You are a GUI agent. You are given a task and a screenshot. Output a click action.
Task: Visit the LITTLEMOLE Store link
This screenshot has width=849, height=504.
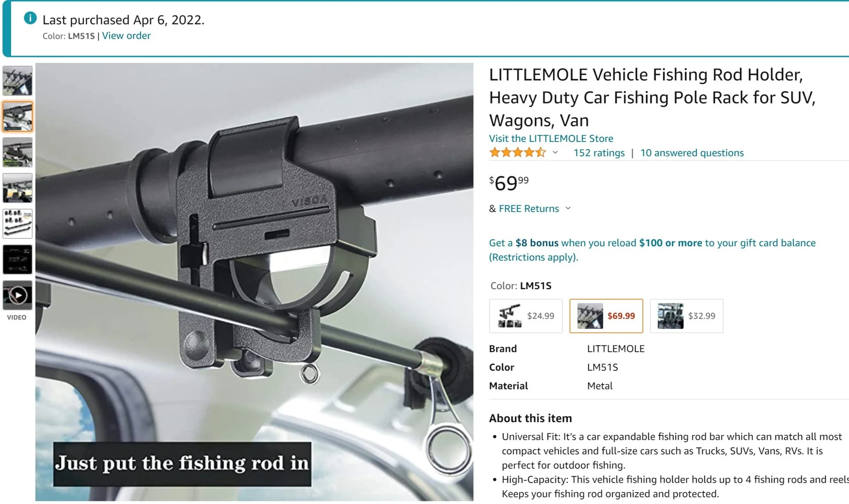pyautogui.click(x=551, y=138)
